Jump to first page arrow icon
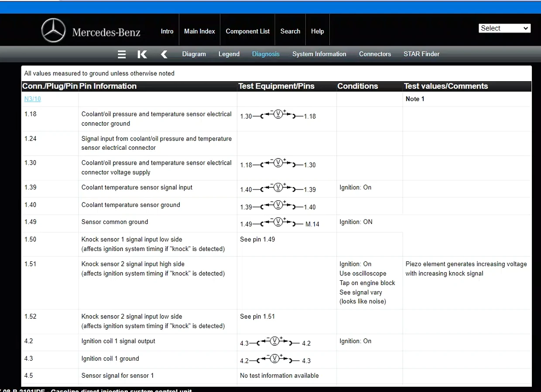The width and height of the screenshot is (541, 392). [142, 54]
